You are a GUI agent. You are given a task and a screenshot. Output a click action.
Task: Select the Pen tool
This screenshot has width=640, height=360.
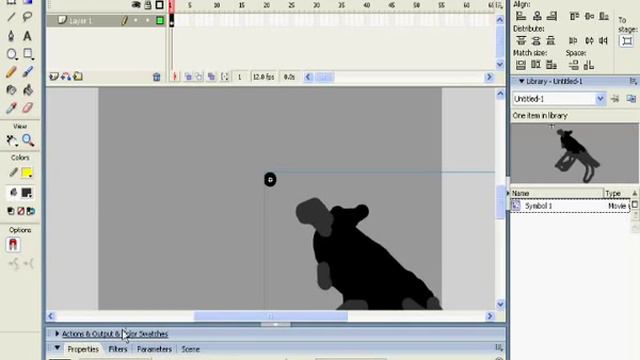click(11, 36)
